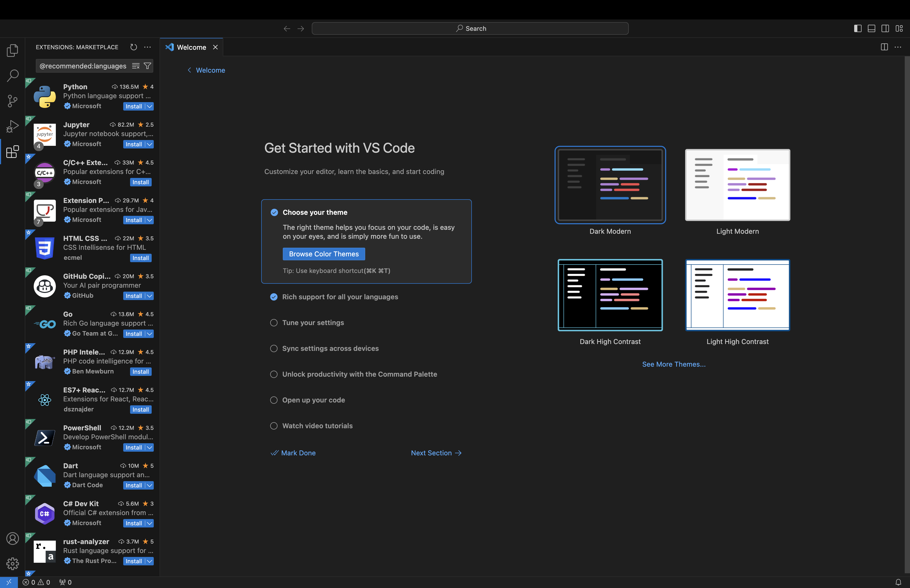Refresh the extensions marketplace list
Screen dimensions: 910x588
click(x=134, y=47)
